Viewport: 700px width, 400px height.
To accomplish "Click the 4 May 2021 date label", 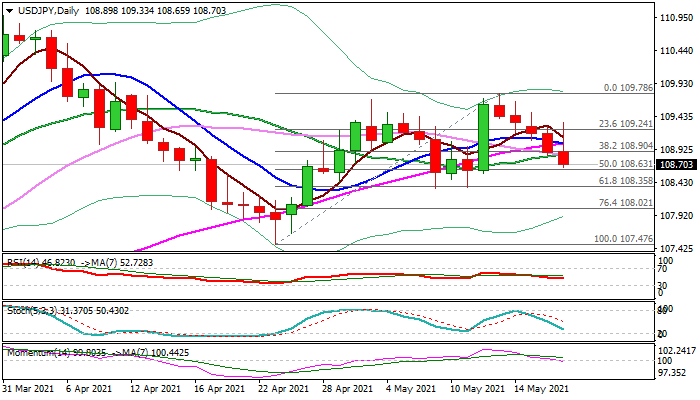I will [x=411, y=388].
